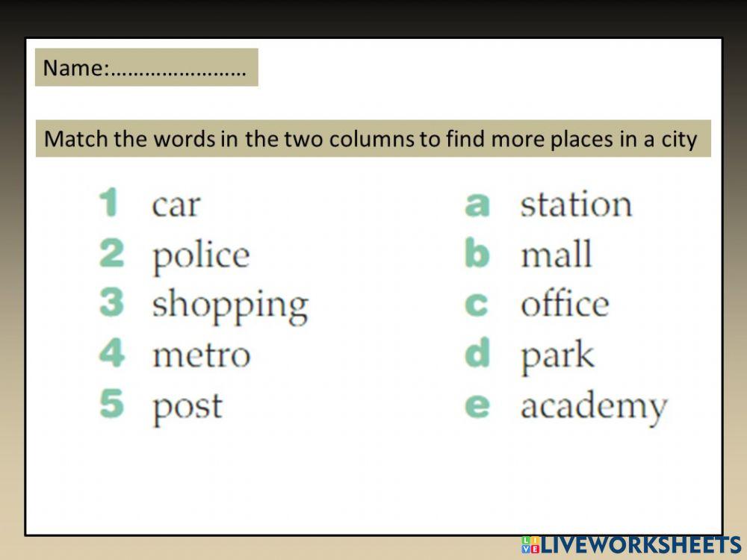Click the green letter 'a' marker

[x=477, y=205]
